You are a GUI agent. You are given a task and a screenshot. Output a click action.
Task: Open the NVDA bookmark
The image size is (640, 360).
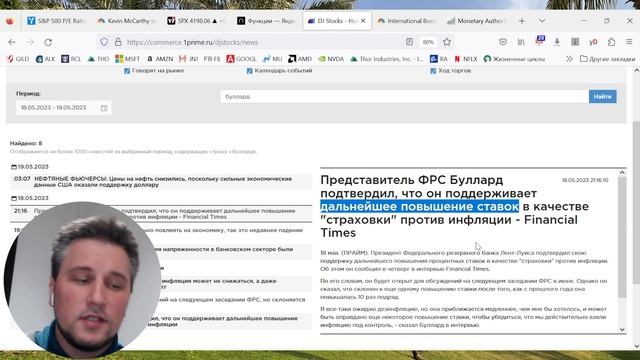(331, 59)
